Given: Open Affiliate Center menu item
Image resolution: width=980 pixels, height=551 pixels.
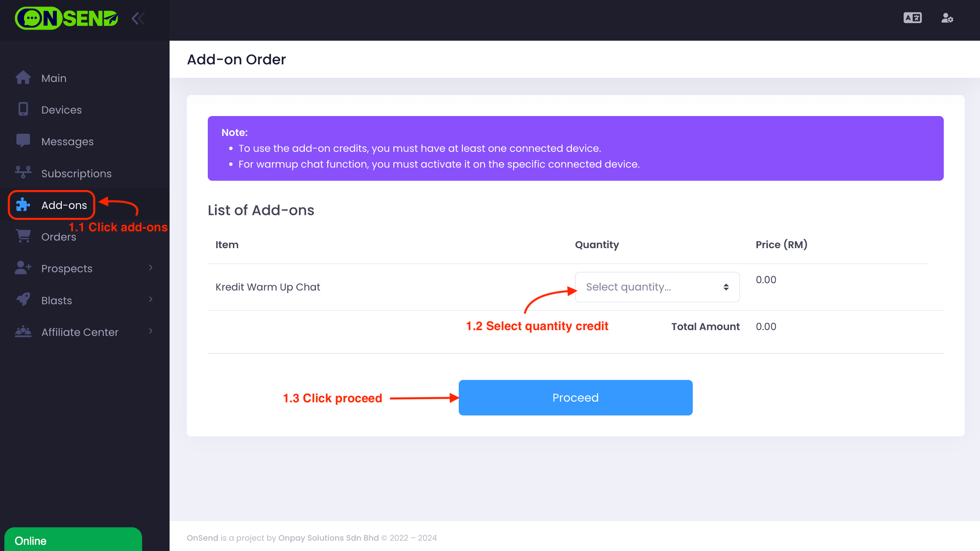Looking at the screenshot, I should click(x=79, y=332).
